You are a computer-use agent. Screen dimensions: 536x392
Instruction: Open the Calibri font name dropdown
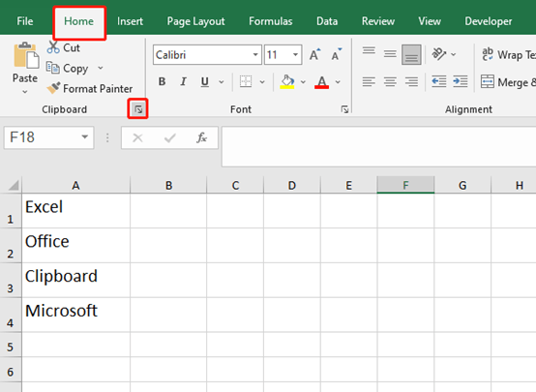point(255,54)
